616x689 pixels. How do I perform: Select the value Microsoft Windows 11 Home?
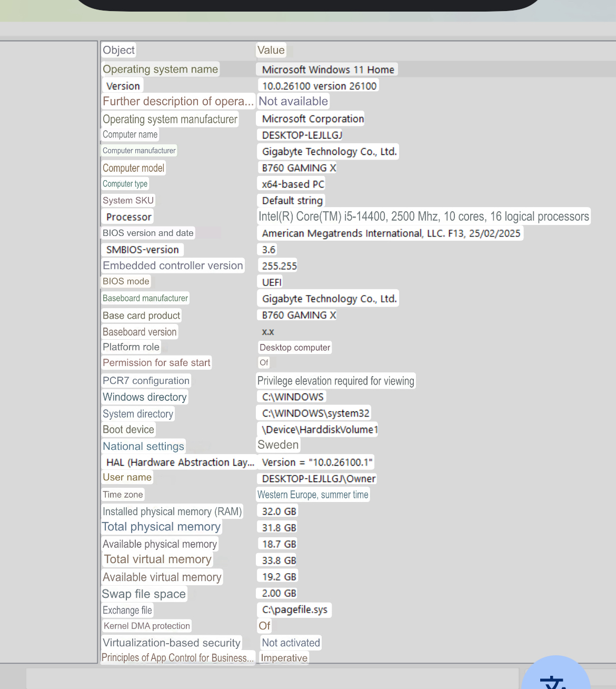tap(327, 70)
